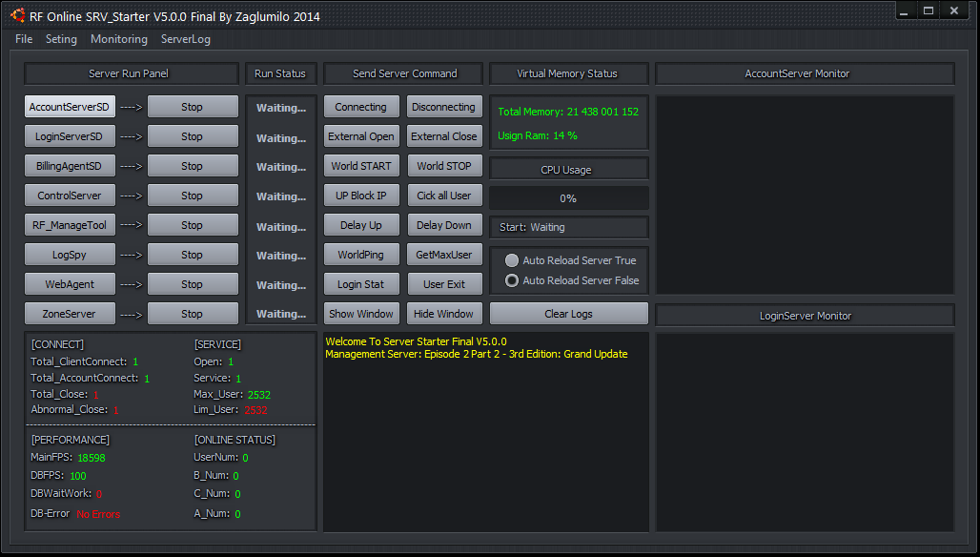Viewport: 980px width, 557px height.
Task: Stop the RF_ManageTool row
Action: click(193, 225)
